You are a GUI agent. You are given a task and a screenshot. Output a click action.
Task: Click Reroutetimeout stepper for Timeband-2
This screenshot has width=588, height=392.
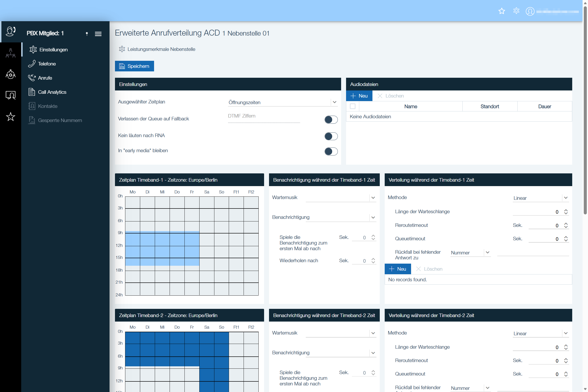click(566, 360)
